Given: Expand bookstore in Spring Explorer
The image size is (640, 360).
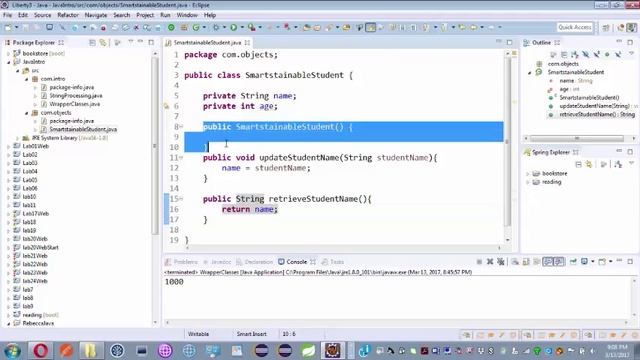Looking at the screenshot, I should 527,173.
